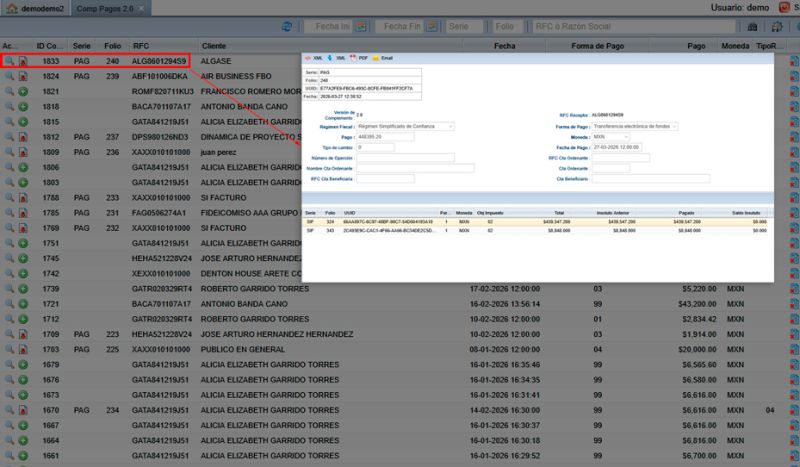Open the PDF icon on row 1824
The image size is (800, 467).
(22, 76)
